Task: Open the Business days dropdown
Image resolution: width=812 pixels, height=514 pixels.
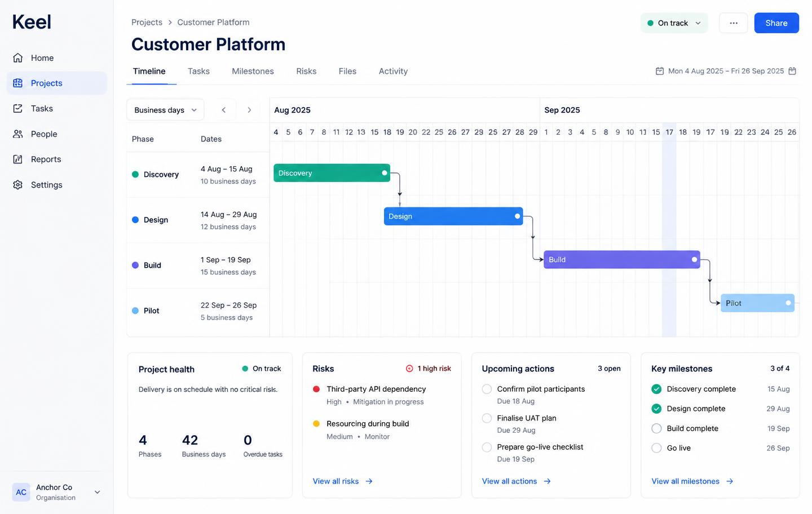Action: 165,110
